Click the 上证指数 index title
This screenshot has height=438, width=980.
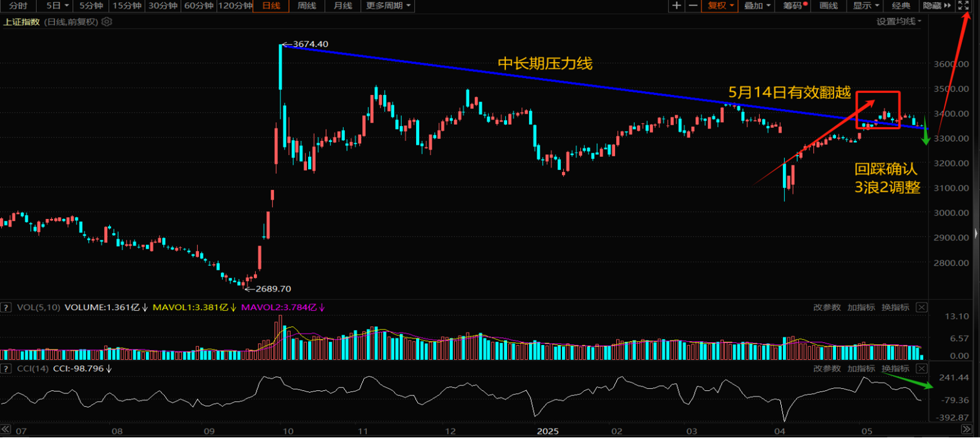click(x=22, y=21)
